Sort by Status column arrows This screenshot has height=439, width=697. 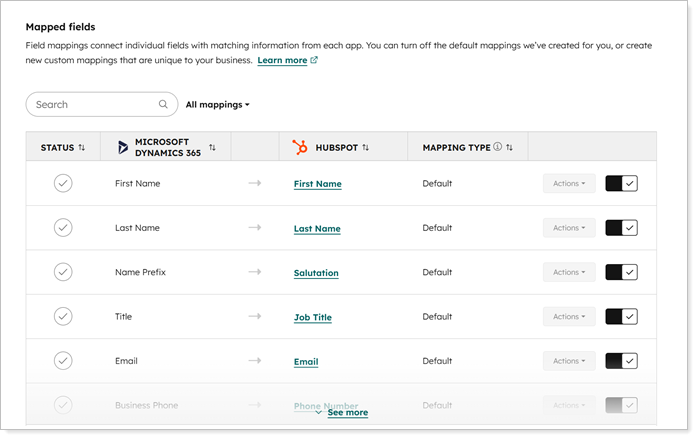coord(82,147)
